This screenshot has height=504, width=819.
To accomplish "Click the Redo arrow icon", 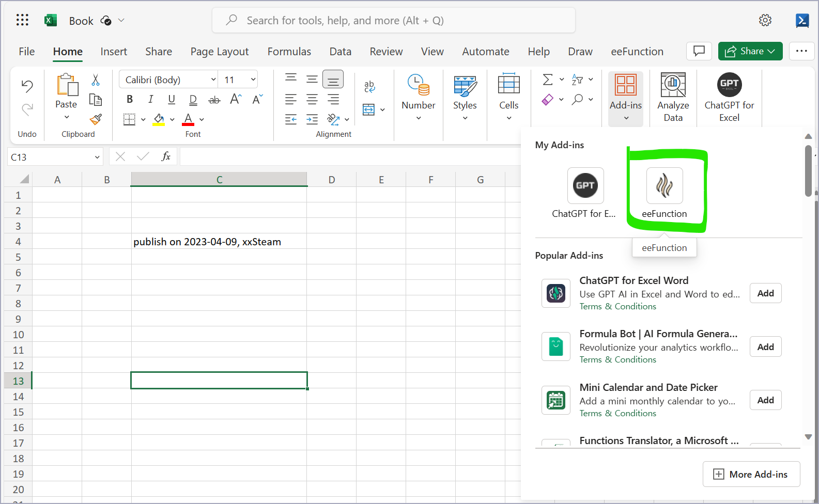I will coord(27,109).
